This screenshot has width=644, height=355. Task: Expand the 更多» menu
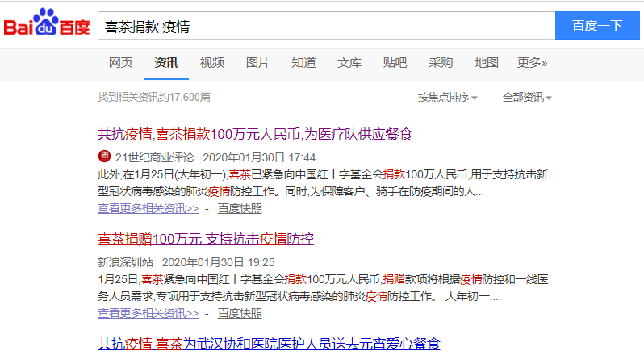pos(533,63)
